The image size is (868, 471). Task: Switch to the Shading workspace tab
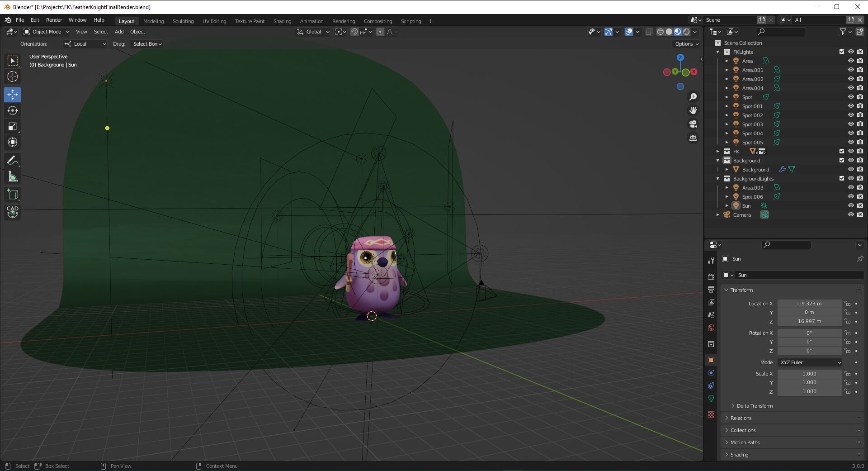(282, 21)
